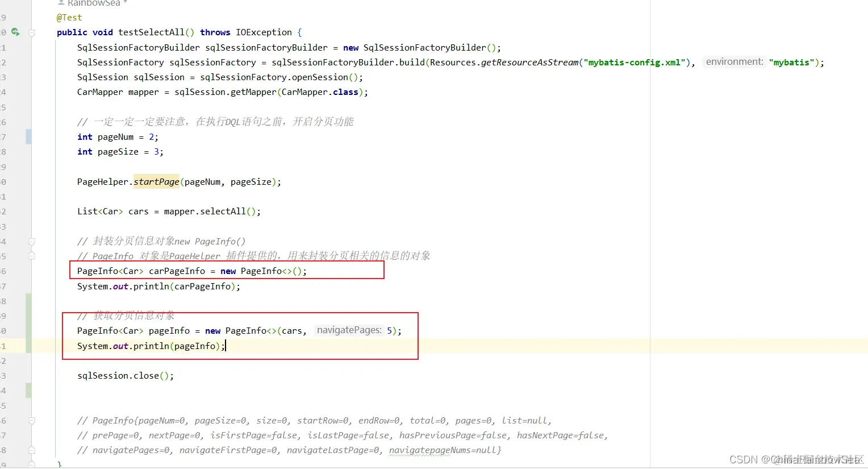
Task: Click the 'new PageInfo()' comment line
Action: 161,242
